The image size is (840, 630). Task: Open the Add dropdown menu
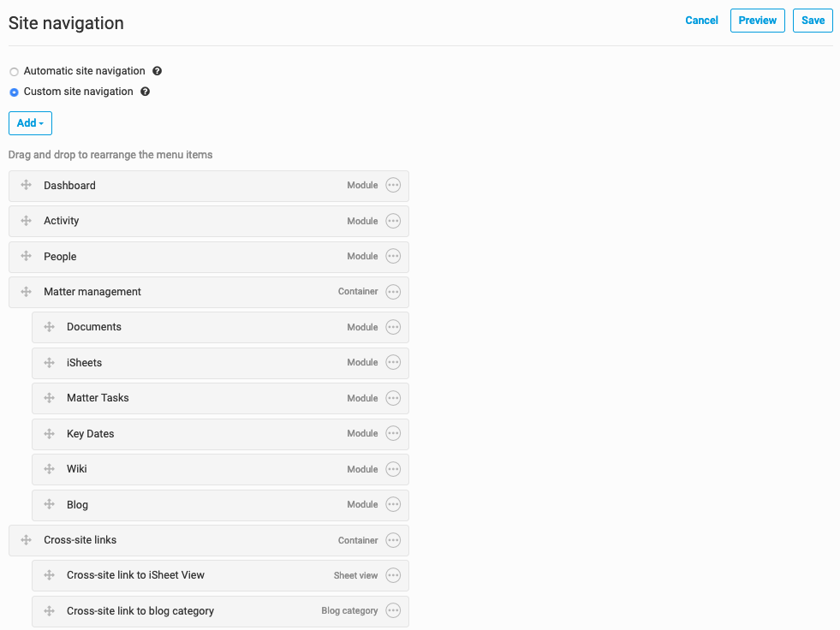pyautogui.click(x=30, y=123)
